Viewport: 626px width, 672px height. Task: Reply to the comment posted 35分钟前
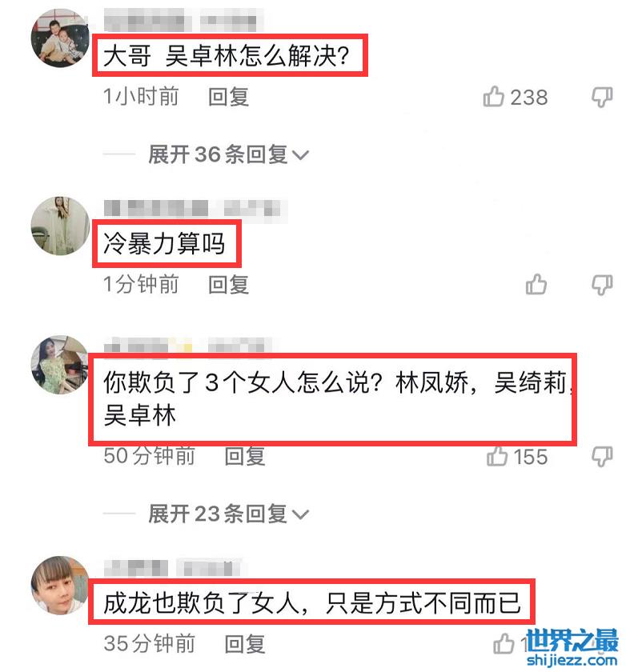[x=245, y=644]
